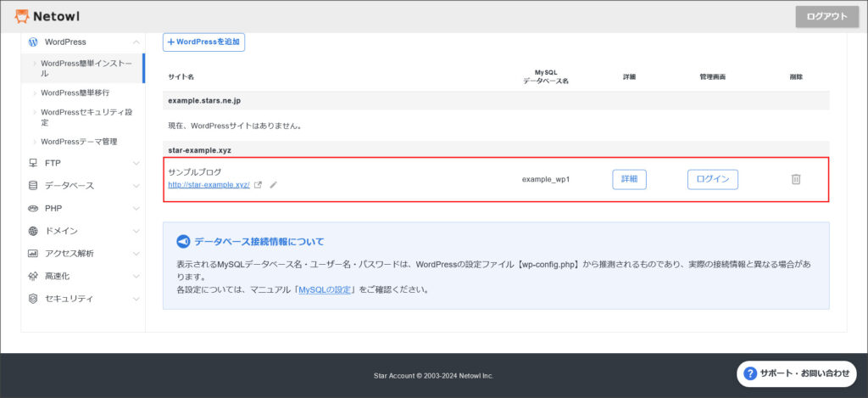
Task: Click the サイト名 column header
Action: pyautogui.click(x=181, y=77)
